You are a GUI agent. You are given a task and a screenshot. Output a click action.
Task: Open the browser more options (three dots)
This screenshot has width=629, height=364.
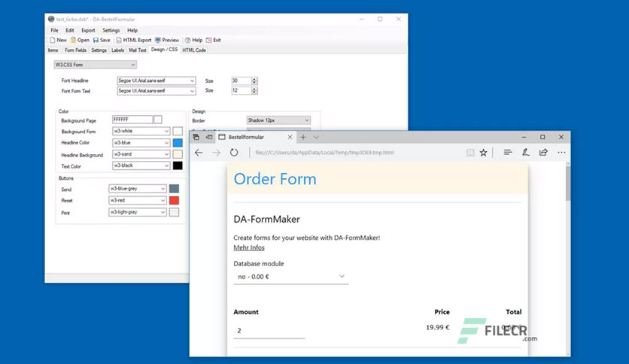pos(561,153)
